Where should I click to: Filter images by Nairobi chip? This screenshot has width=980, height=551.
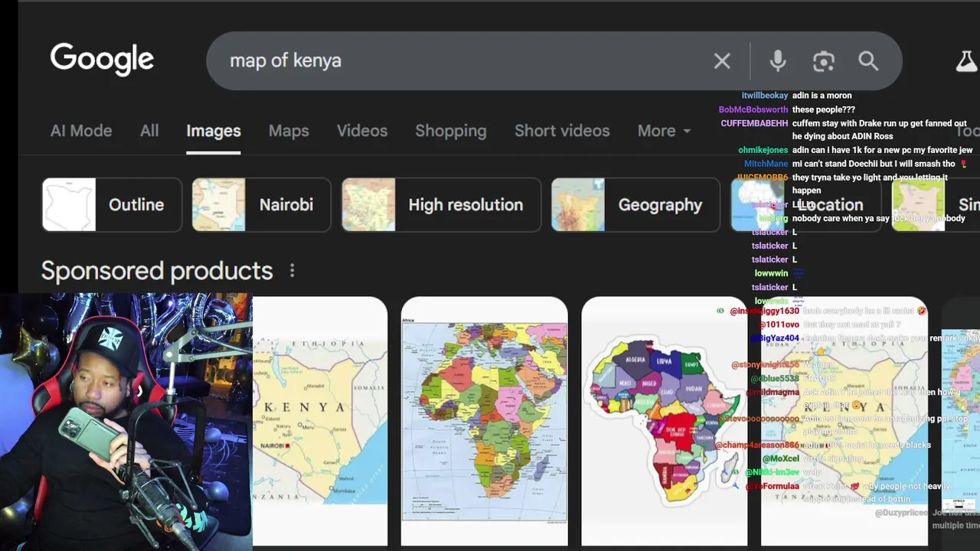(x=261, y=205)
